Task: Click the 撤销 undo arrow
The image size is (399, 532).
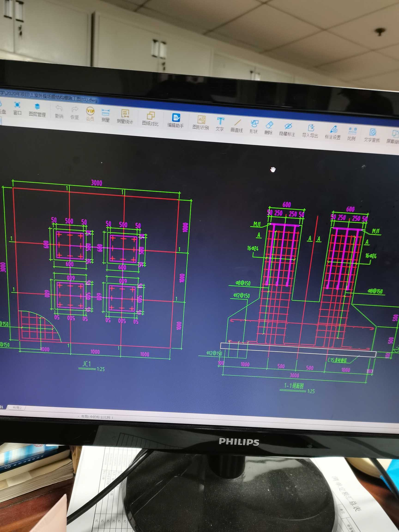Action: 59,112
